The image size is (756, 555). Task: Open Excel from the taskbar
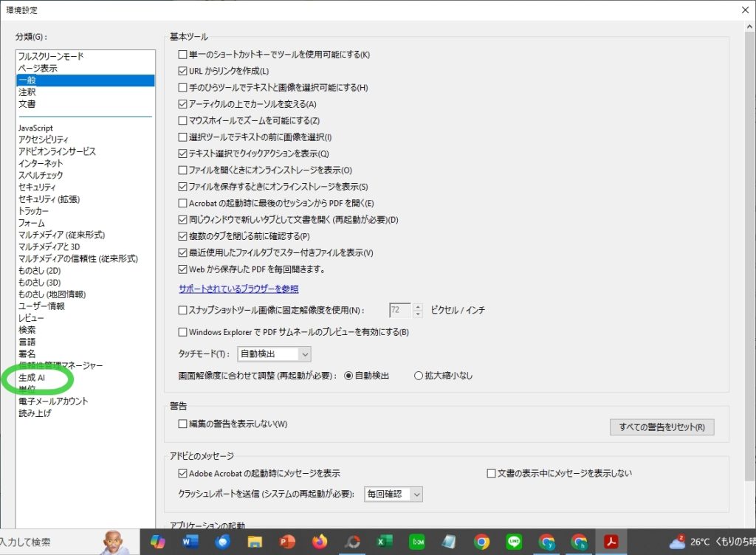384,542
